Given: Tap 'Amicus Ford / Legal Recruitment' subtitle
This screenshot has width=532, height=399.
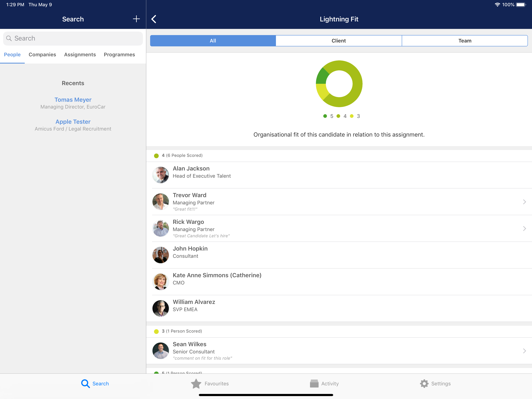Looking at the screenshot, I should tap(73, 129).
